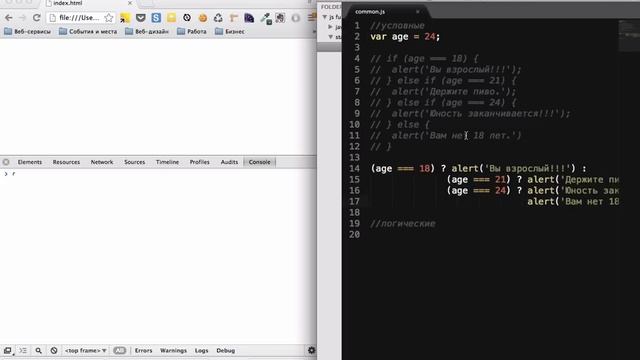Click the //логические comment line

(403, 224)
